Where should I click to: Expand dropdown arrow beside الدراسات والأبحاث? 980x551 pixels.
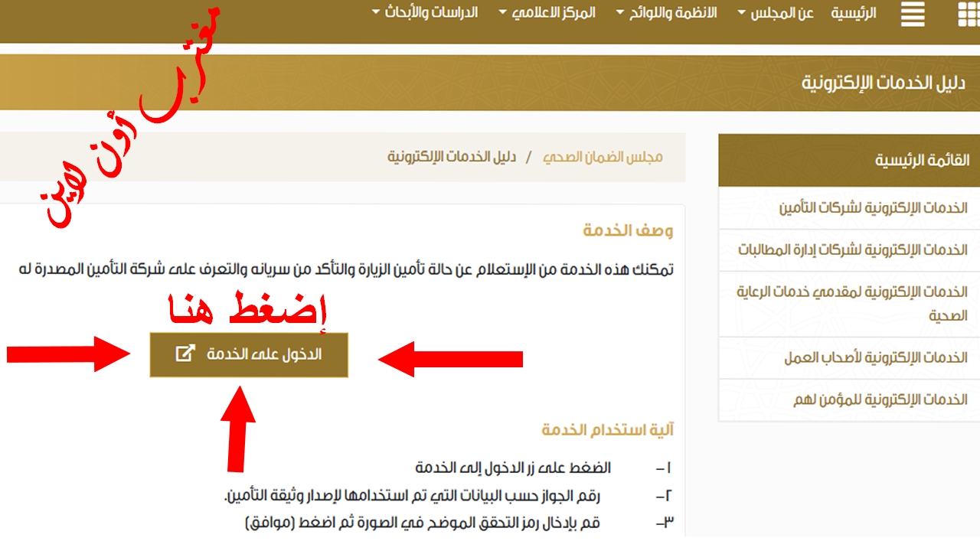click(x=376, y=13)
